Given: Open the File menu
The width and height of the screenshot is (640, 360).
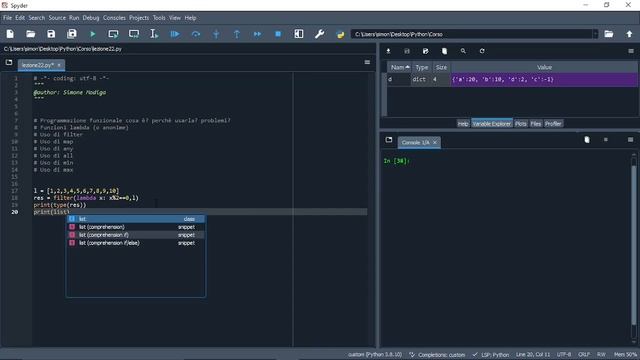Looking at the screenshot, I should [x=7, y=18].
